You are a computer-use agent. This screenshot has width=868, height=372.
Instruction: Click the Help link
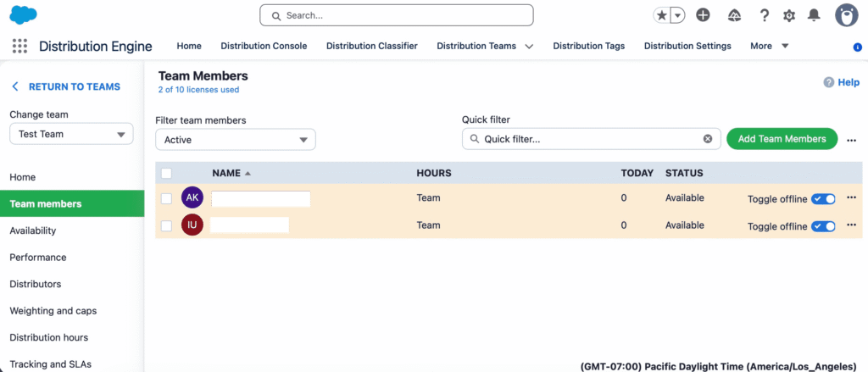(849, 82)
